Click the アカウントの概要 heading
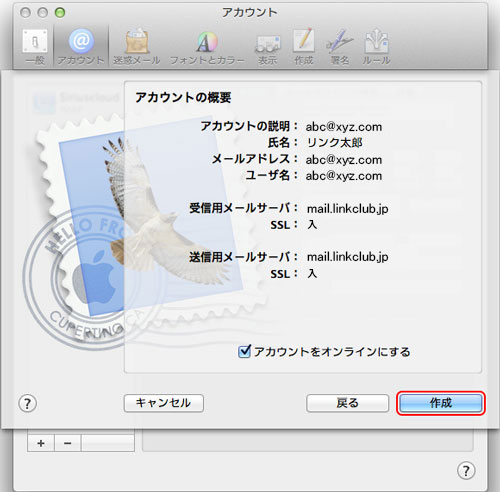 tap(183, 97)
